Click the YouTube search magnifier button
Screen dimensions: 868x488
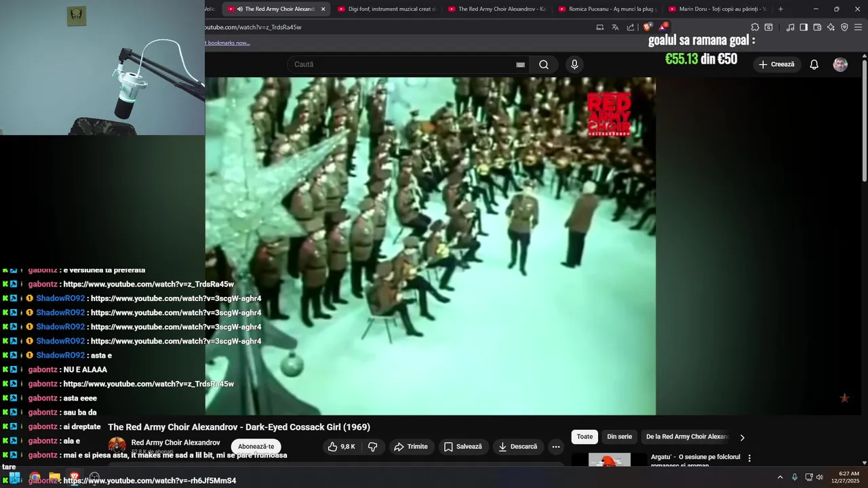[x=544, y=64]
